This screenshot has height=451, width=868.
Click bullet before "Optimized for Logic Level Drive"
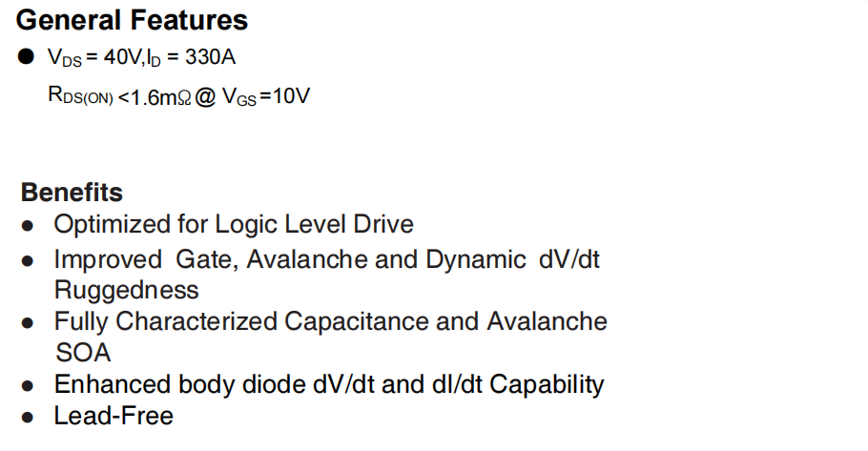[x=29, y=227]
